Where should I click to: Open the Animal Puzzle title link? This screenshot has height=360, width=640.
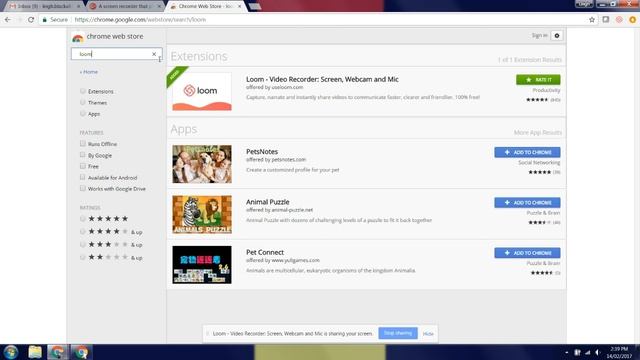(267, 202)
